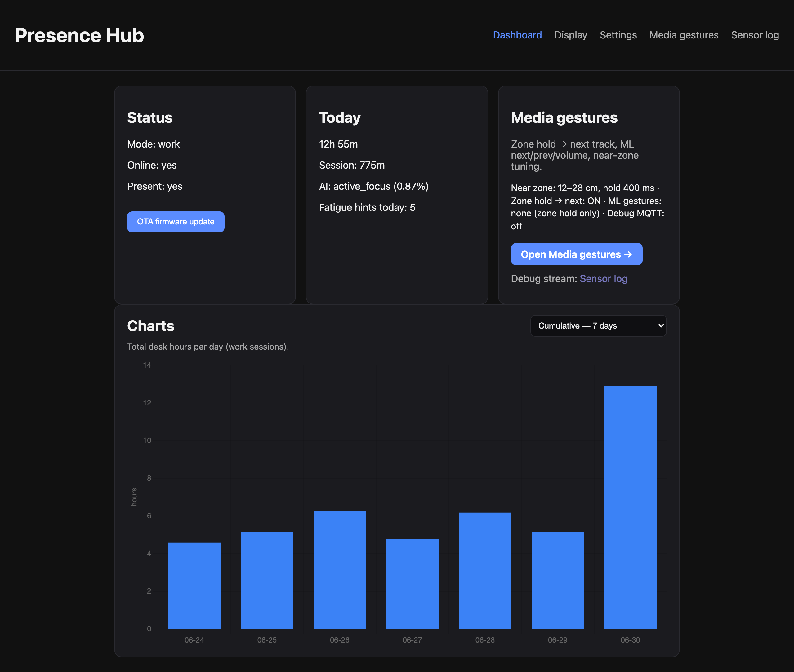This screenshot has height=672, width=794.
Task: Click Fatigue hints today: 5
Action: tap(367, 207)
